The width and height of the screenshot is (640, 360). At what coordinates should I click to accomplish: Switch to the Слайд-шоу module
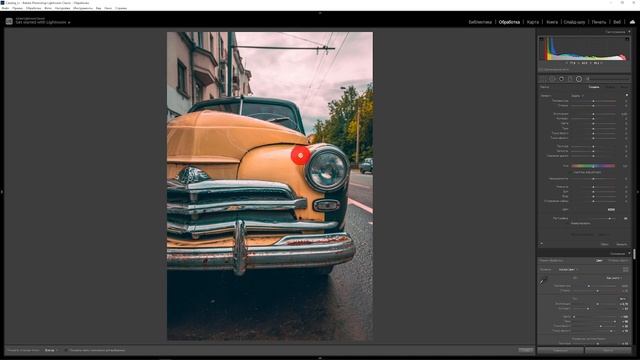[x=574, y=22]
